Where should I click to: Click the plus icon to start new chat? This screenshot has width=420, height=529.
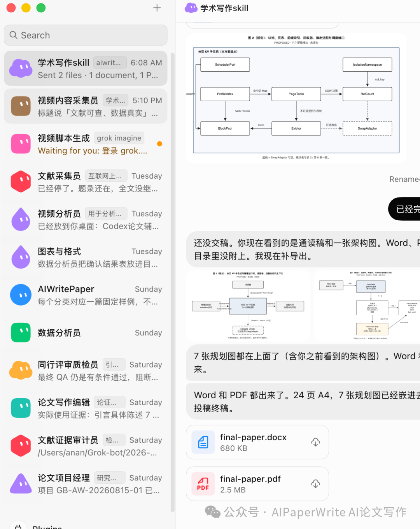click(157, 8)
